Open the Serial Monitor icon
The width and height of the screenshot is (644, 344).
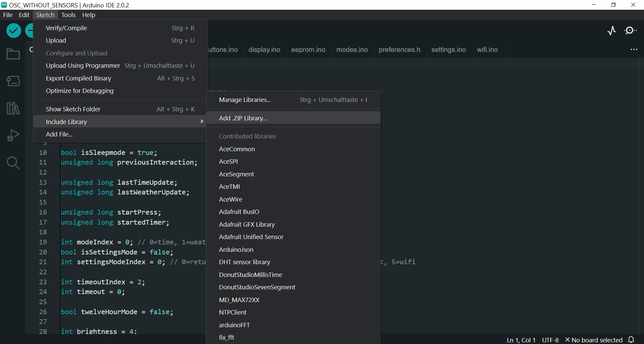630,31
